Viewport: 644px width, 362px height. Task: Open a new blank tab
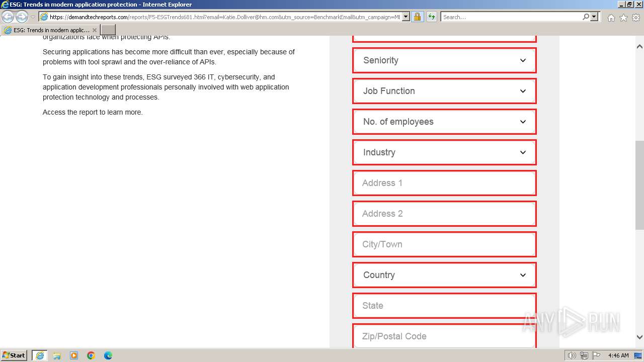108,30
